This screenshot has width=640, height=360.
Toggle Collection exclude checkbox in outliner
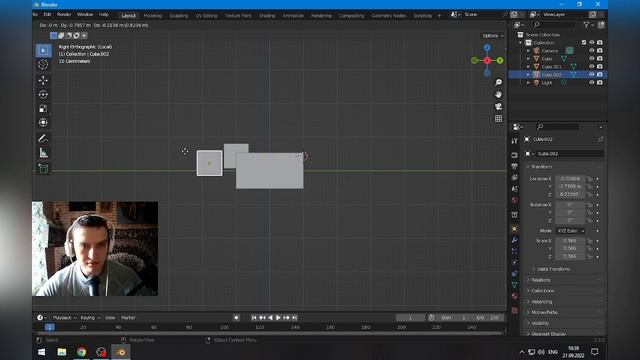(584, 42)
